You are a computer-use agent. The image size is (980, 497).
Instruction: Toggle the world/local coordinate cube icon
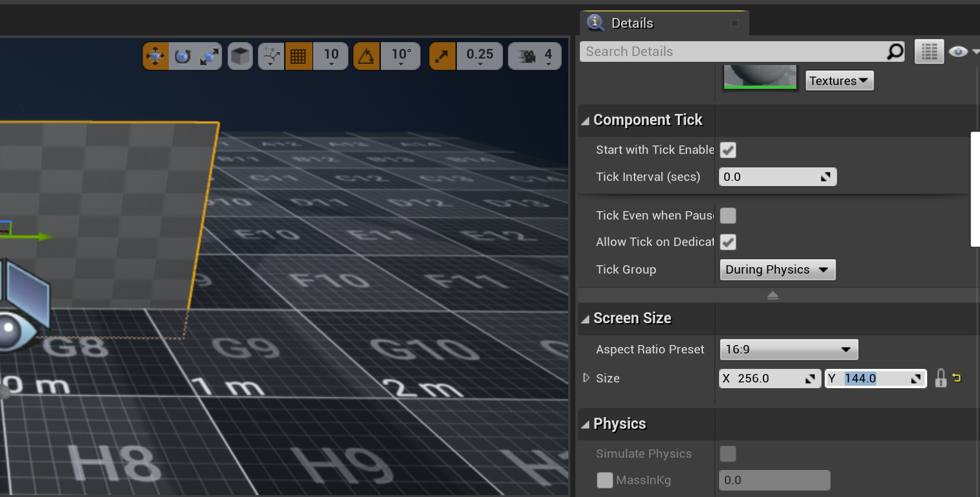[240, 56]
